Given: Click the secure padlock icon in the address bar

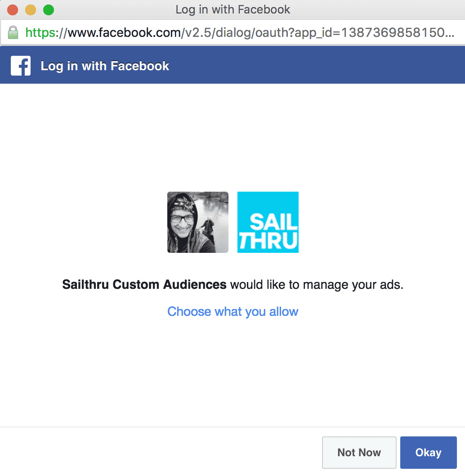Looking at the screenshot, I should click(x=13, y=32).
